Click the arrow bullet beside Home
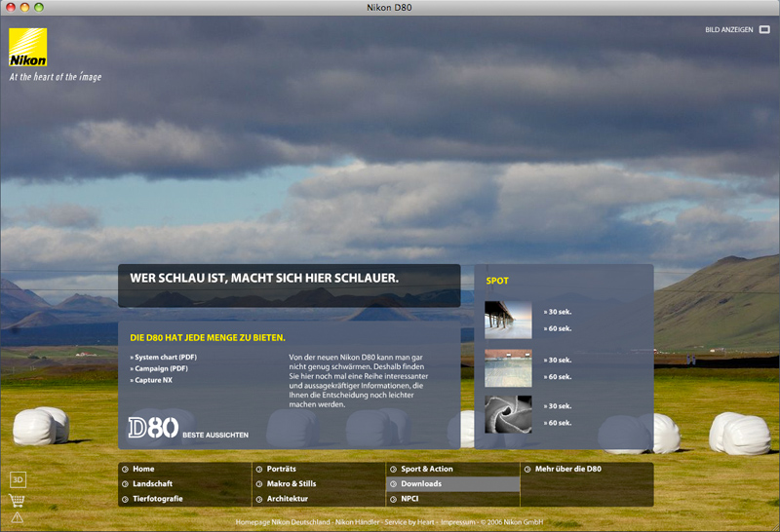 tap(125, 469)
